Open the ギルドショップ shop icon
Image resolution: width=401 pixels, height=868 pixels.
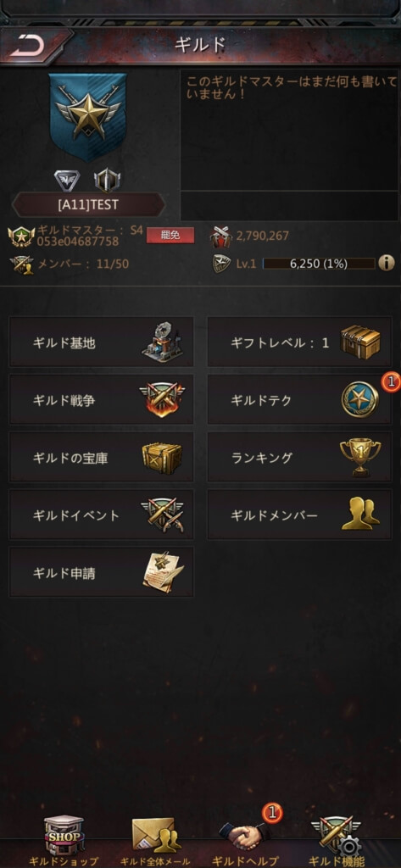tap(64, 835)
